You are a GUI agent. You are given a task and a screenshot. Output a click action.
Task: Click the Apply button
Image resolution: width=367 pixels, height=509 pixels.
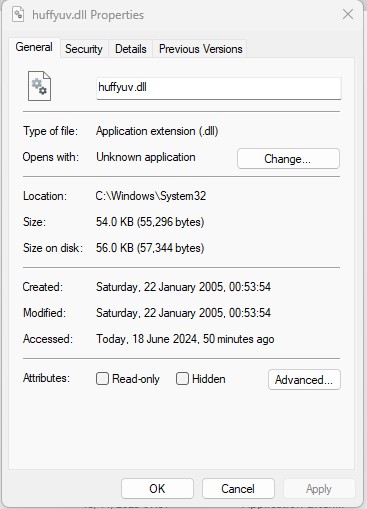[319, 489]
